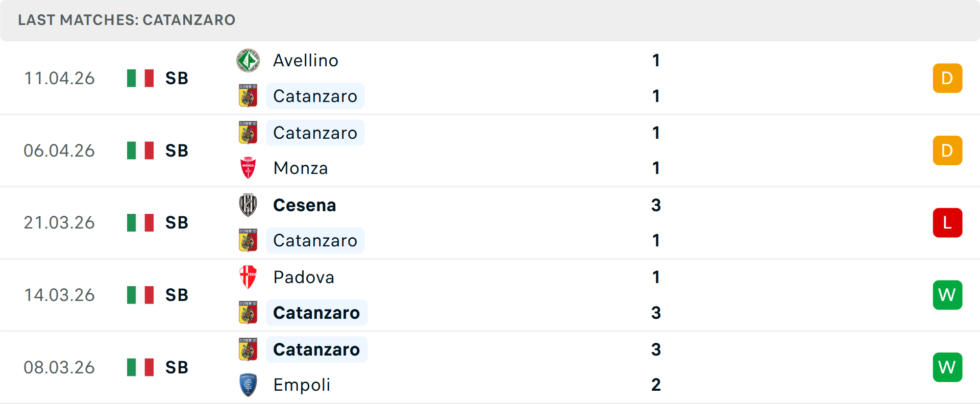Viewport: 980px width, 404px height.
Task: Click the red loss badge for Cesena match
Action: [x=947, y=223]
